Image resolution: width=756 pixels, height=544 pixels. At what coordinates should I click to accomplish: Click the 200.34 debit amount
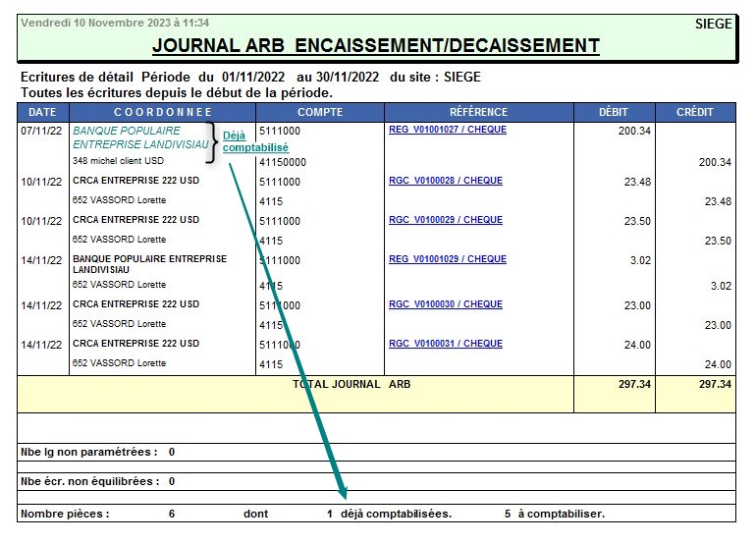634,132
